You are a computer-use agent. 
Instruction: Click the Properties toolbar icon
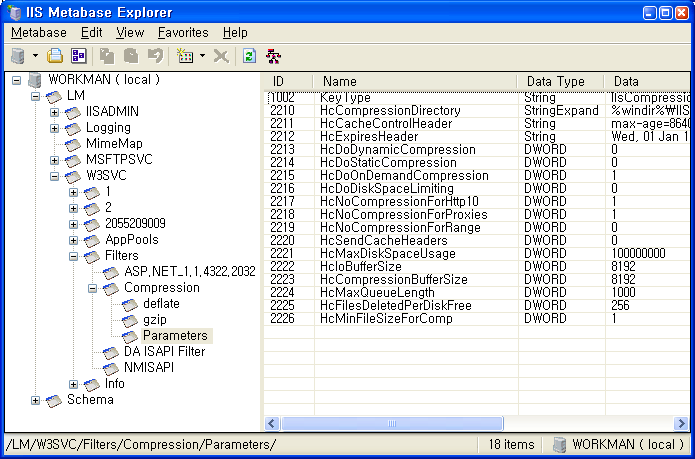[78, 56]
